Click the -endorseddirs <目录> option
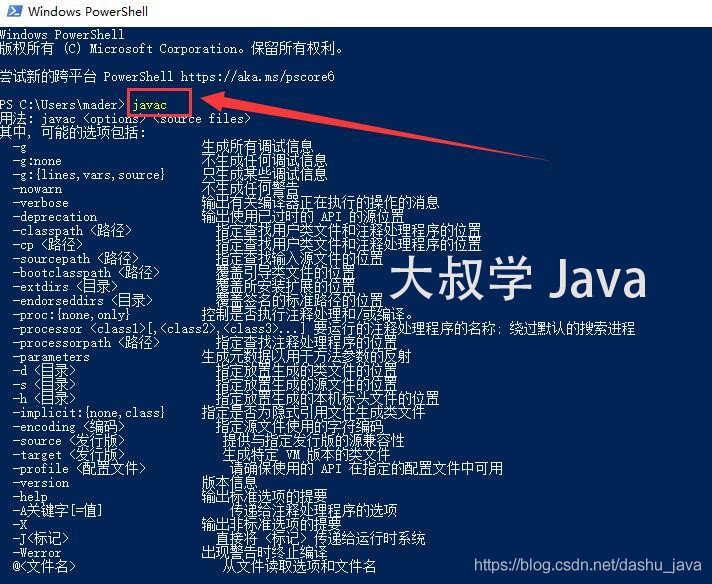712x584 pixels. pos(83,301)
